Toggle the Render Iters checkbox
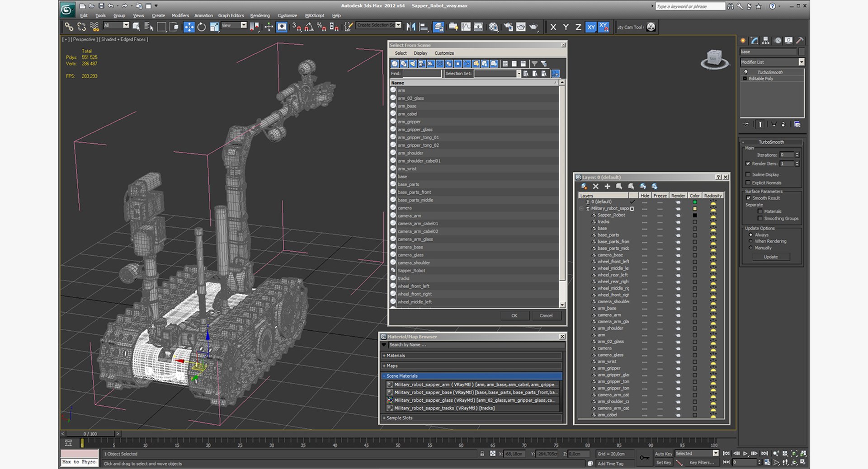The width and height of the screenshot is (868, 469). [748, 164]
